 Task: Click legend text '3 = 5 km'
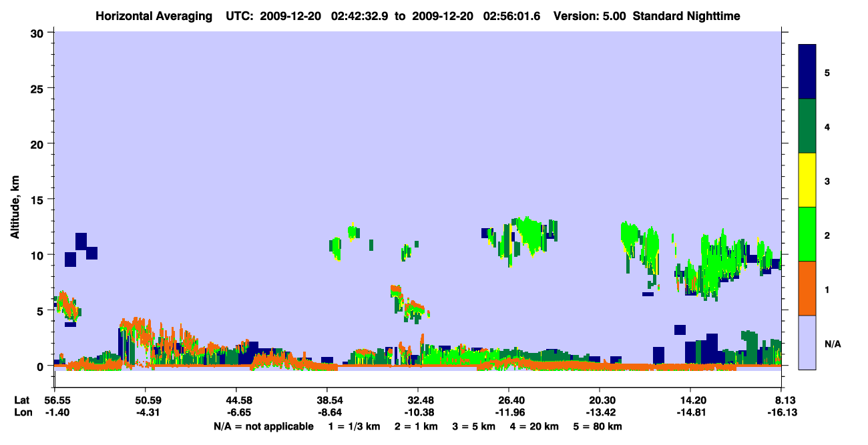coord(474,426)
